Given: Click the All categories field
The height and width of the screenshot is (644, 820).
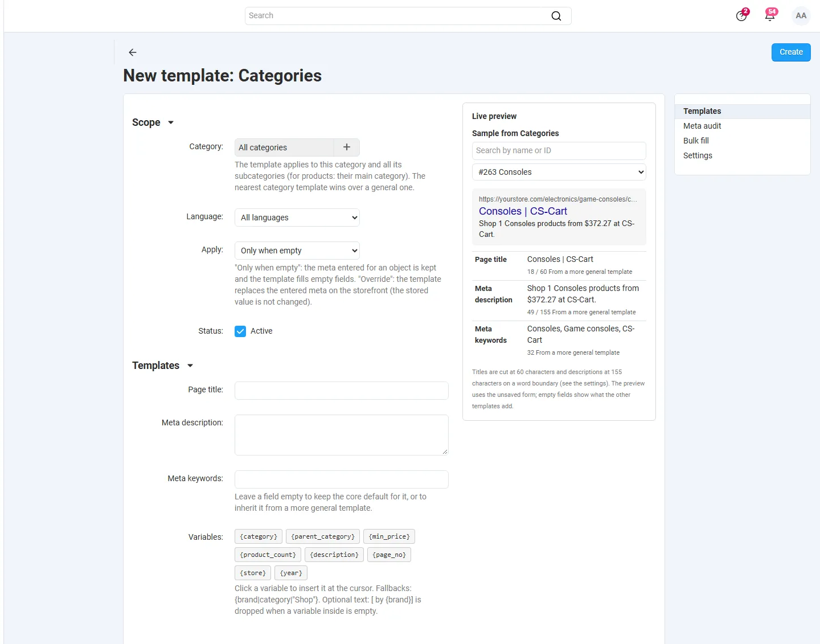Looking at the screenshot, I should pyautogui.click(x=284, y=147).
